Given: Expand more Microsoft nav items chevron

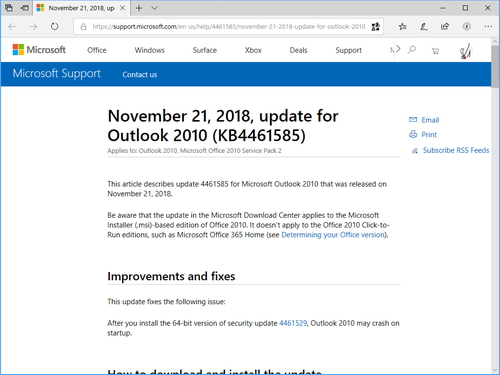Looking at the screenshot, I should coord(398,49).
